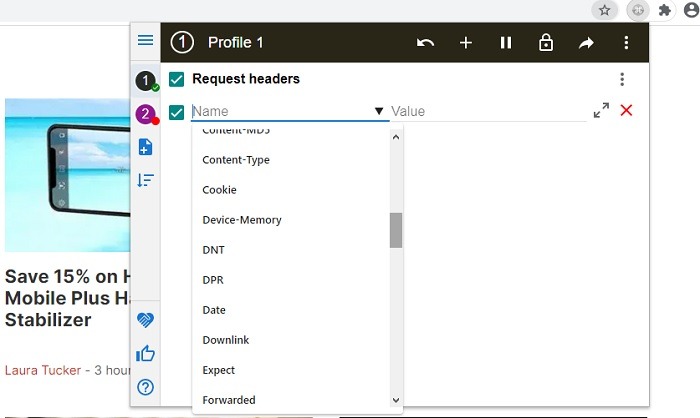
Task: Click the Request headers section label
Action: click(246, 79)
